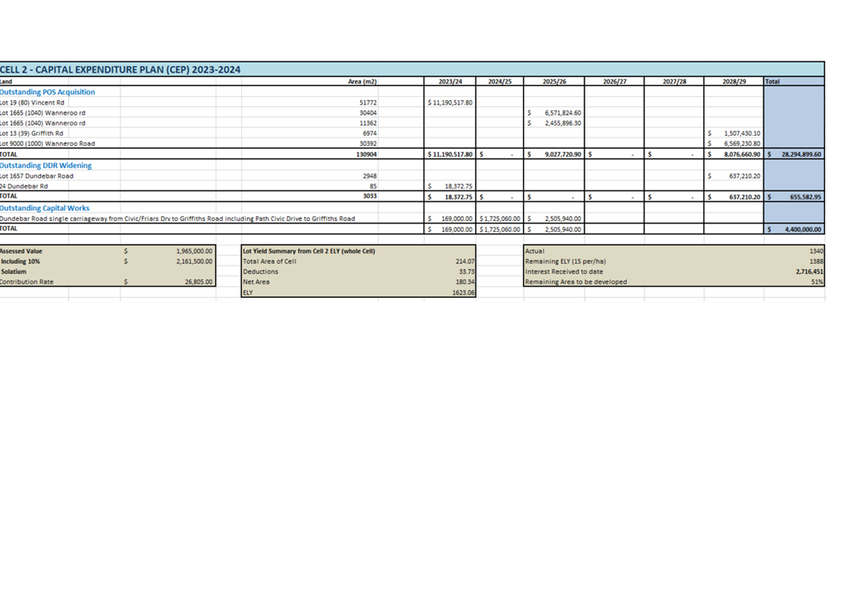
Task: Click the Outstanding Capital Works heading
Action: point(45,208)
